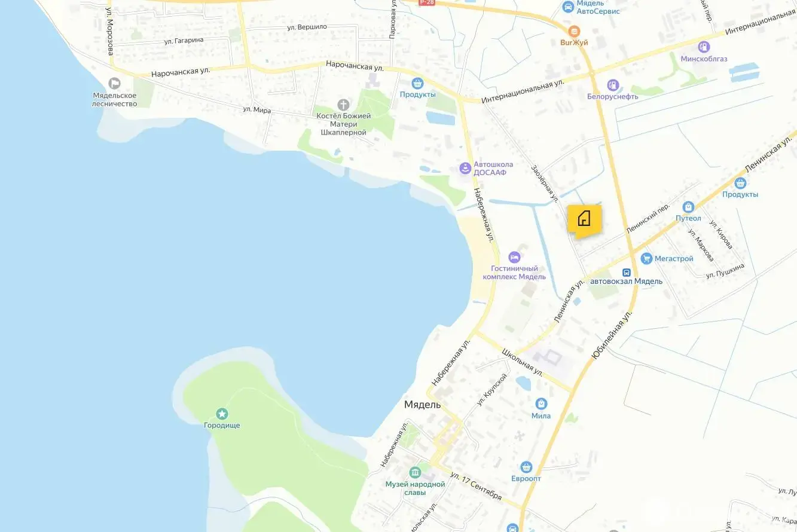Open the Евроопт store marker

point(526,467)
